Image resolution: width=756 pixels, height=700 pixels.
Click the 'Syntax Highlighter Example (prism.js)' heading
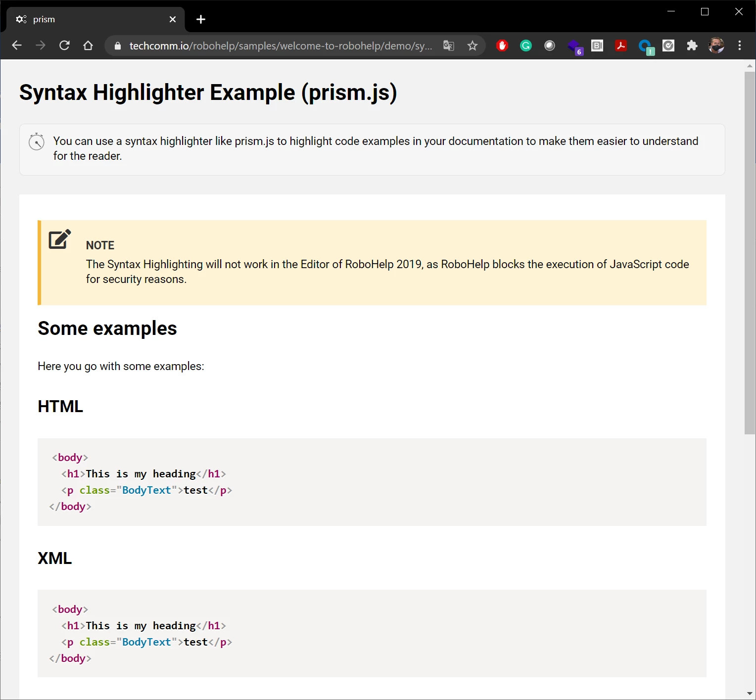[x=208, y=93]
